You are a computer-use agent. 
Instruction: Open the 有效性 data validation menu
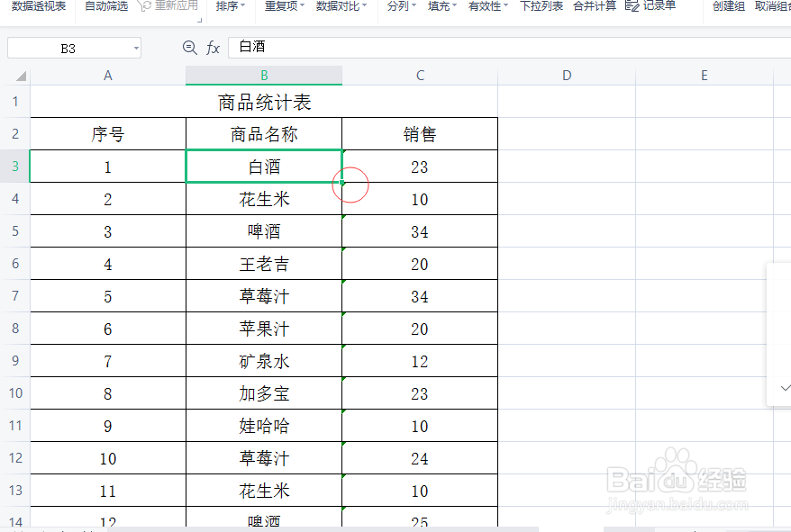[x=486, y=6]
